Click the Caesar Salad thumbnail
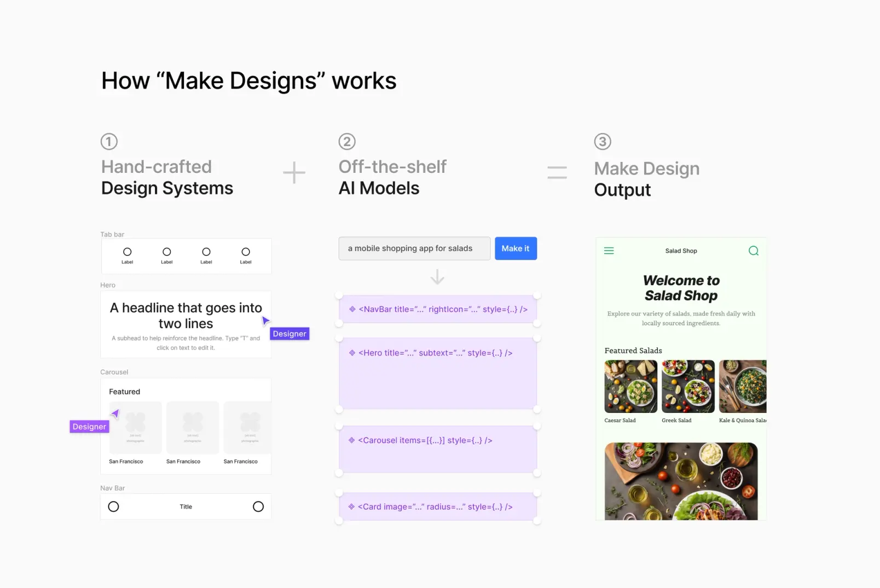 pos(630,386)
